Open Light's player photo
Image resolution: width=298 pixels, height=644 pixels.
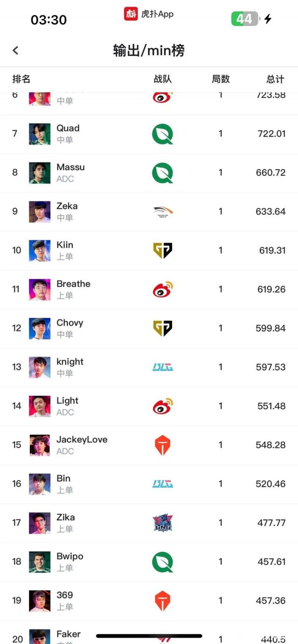coord(40,406)
